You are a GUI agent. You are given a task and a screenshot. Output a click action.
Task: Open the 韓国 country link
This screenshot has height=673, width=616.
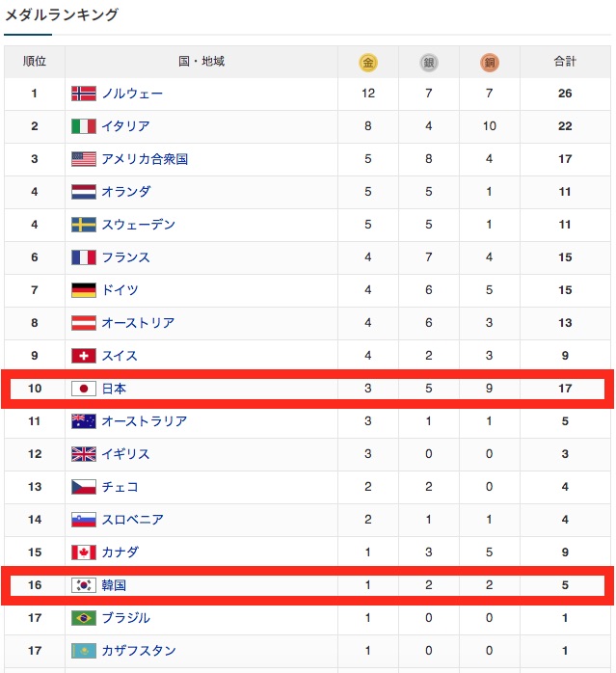(x=114, y=585)
